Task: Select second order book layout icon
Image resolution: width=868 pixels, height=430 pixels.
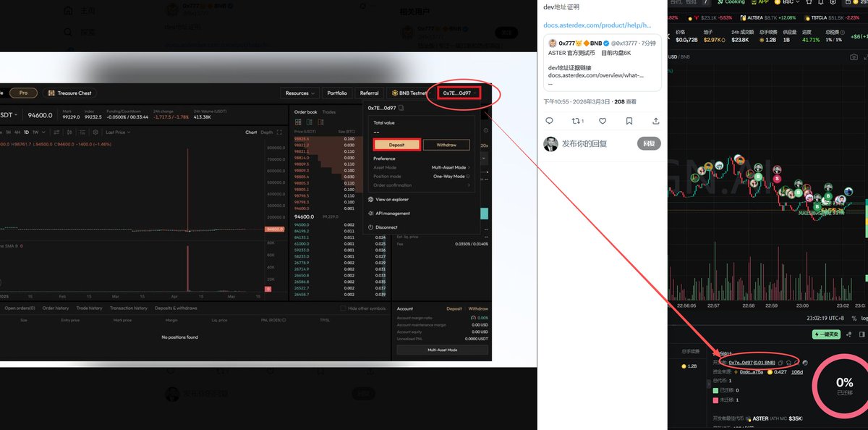Action: [x=310, y=122]
